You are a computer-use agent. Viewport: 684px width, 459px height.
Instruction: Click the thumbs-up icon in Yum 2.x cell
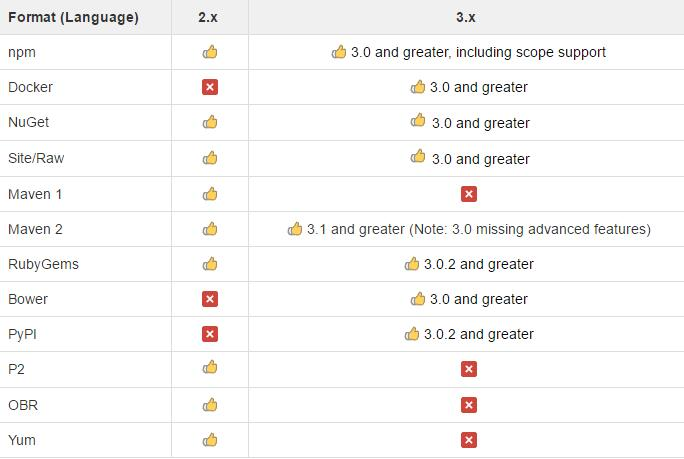(210, 440)
